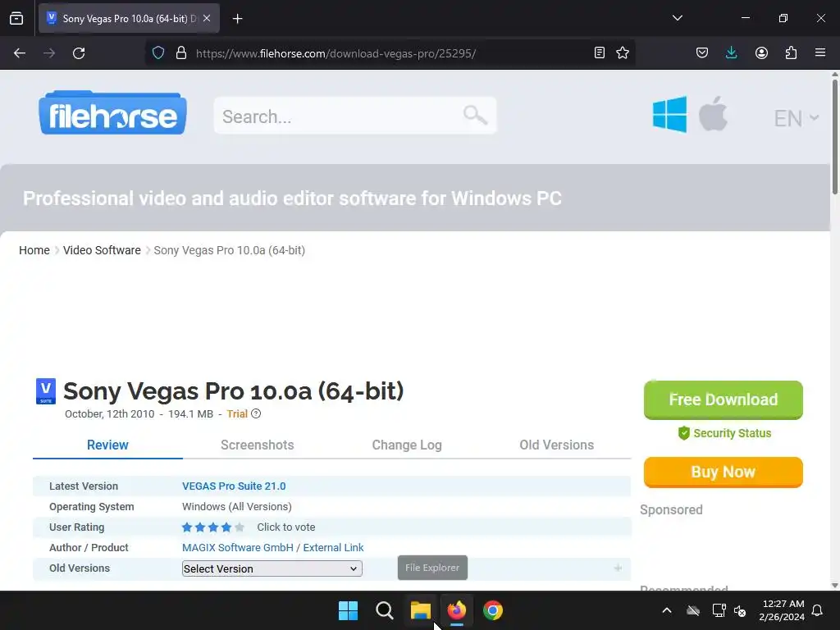
Task: Bookmark this page with the star icon
Action: [x=623, y=53]
